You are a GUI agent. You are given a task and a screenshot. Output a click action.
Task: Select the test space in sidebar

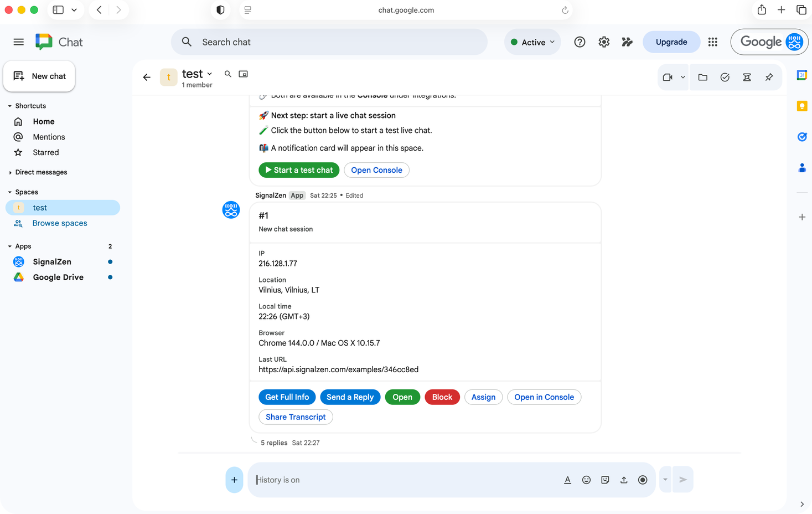(63, 208)
